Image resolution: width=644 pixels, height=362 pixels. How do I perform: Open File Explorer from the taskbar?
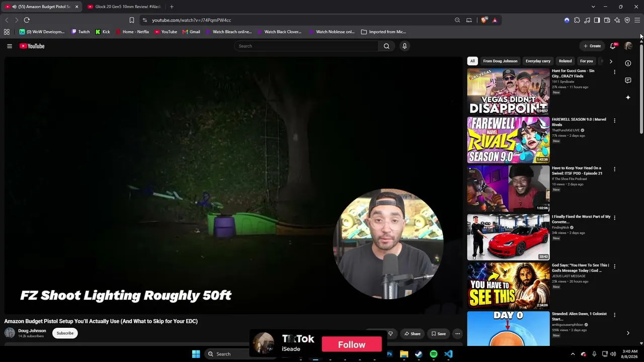pyautogui.click(x=404, y=354)
